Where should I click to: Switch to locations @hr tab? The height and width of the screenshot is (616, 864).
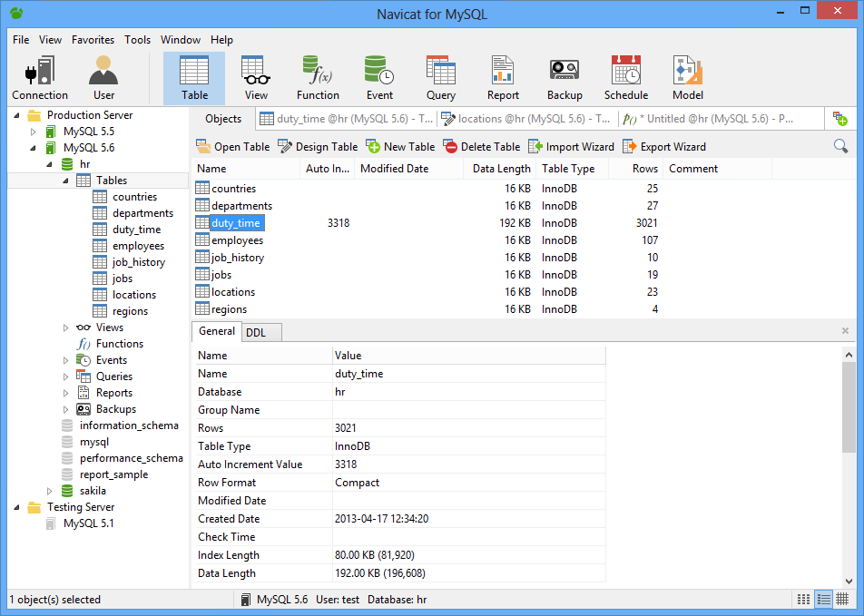[526, 119]
